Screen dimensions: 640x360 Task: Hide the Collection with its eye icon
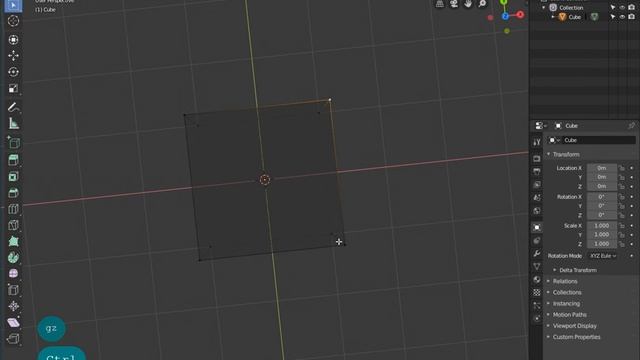(x=622, y=7)
